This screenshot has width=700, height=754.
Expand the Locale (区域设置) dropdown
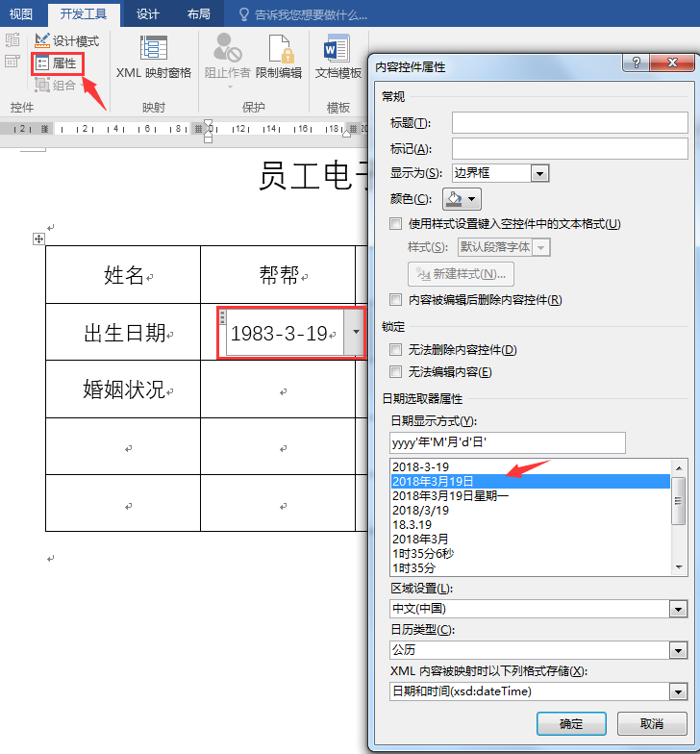(678, 610)
